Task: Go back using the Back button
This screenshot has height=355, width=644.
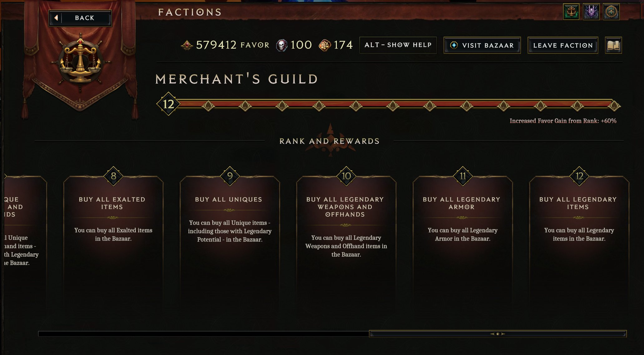Action: (x=80, y=18)
